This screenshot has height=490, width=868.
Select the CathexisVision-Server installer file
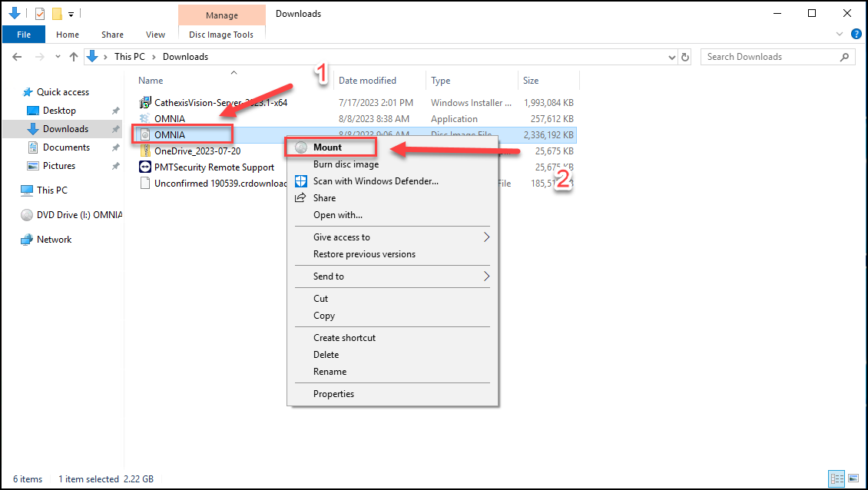(x=221, y=102)
